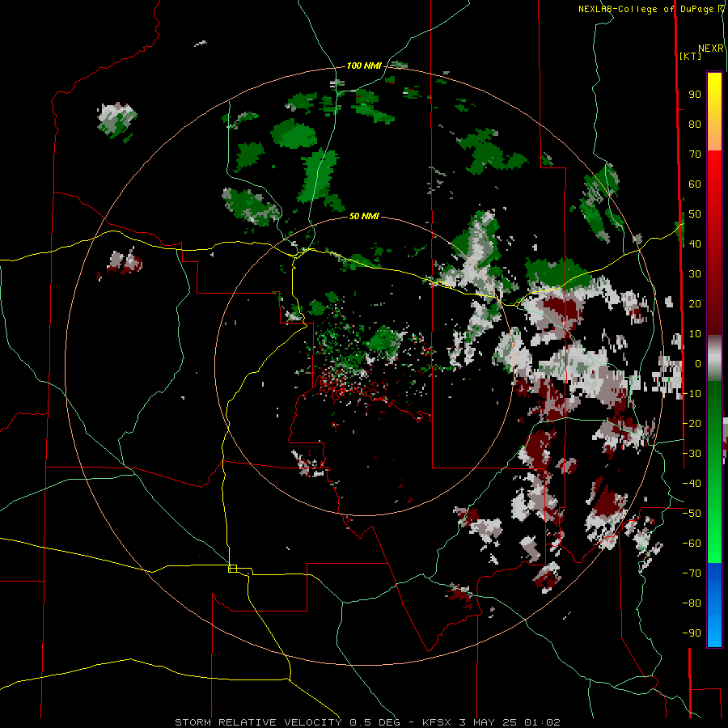Viewport: 728px width, 728px height.
Task: Click the "KFSX" radar station identifier in the footer
Action: (438, 722)
